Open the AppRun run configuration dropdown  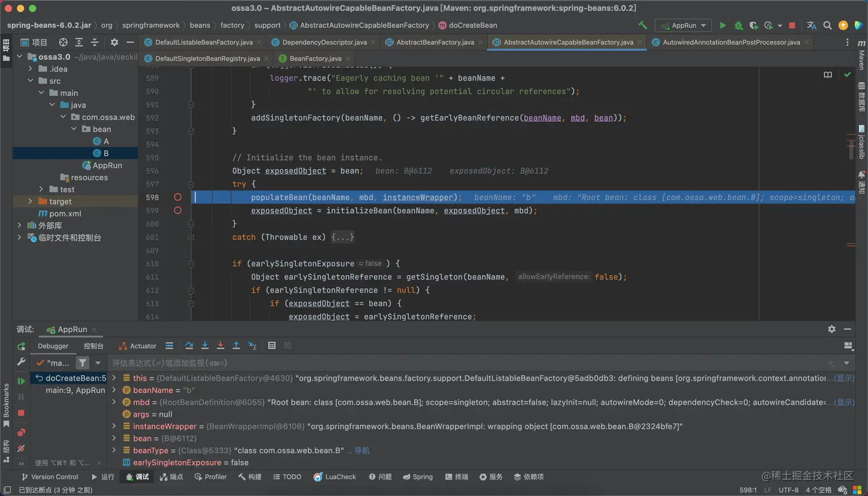click(683, 25)
